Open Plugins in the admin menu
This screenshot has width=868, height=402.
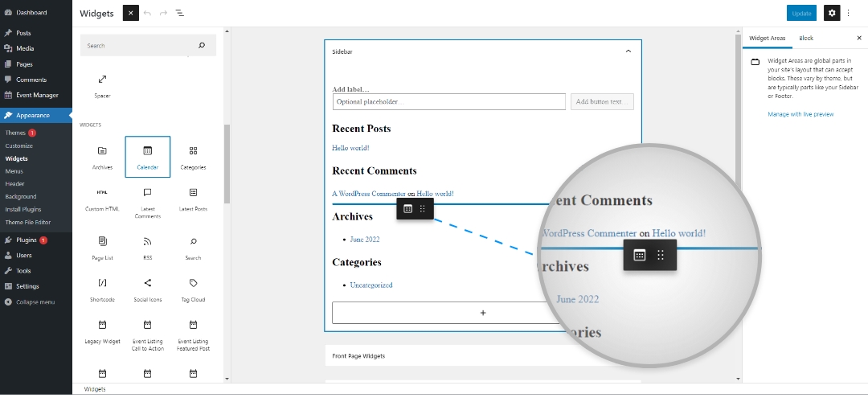pos(27,240)
